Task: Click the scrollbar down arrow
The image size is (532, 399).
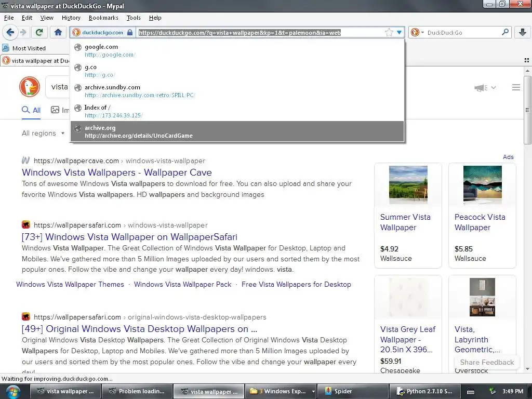Action: [x=527, y=369]
